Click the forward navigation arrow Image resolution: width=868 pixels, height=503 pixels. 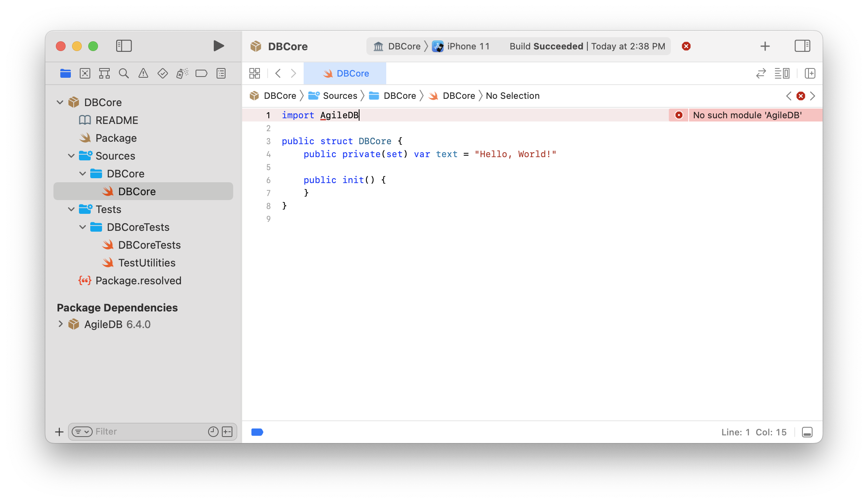294,73
